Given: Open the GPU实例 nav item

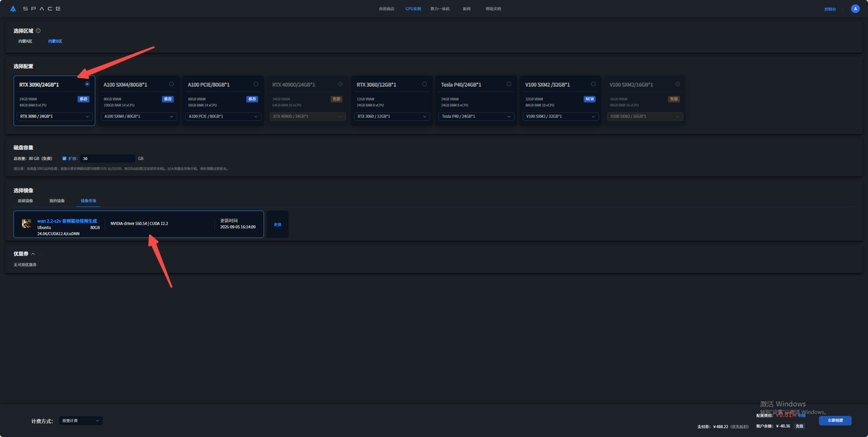Looking at the screenshot, I should coord(413,9).
